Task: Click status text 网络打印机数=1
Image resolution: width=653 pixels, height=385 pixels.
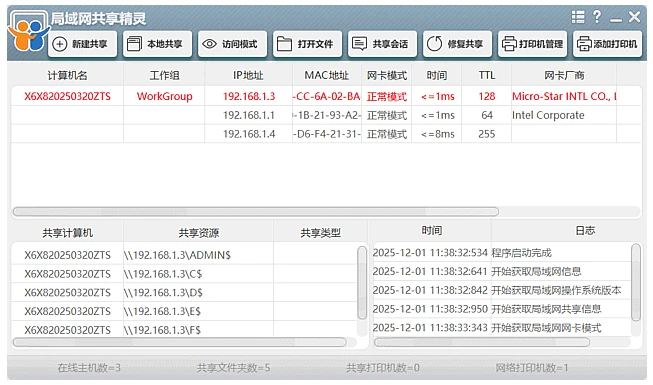Action: 531,368
